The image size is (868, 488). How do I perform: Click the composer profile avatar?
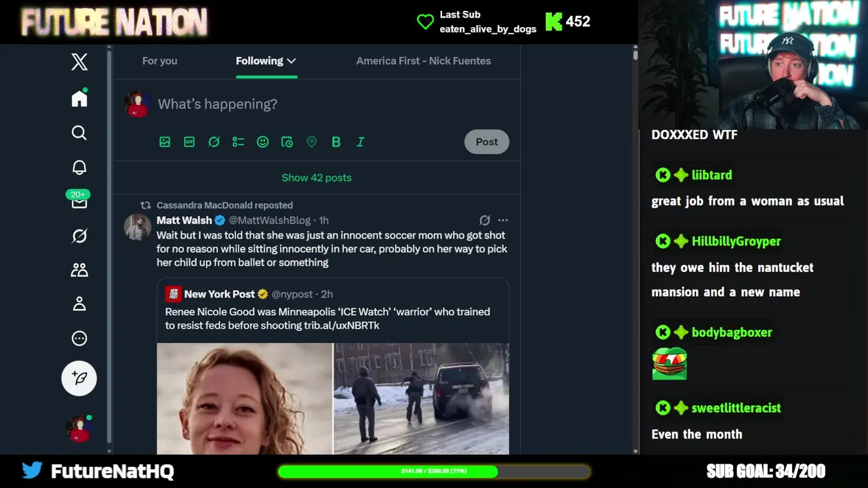[x=137, y=104]
